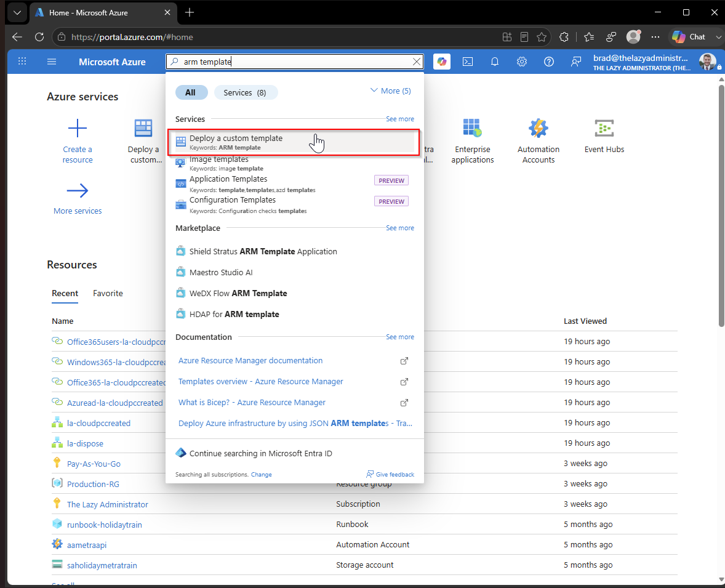Open the Azure notifications bell
Screen dimensions: 725x588
coord(494,62)
